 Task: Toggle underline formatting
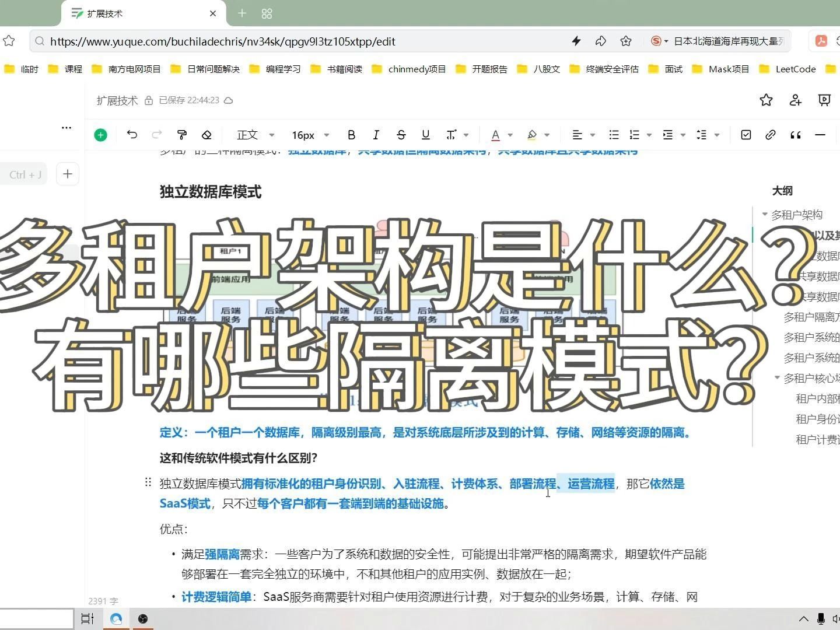tap(426, 135)
